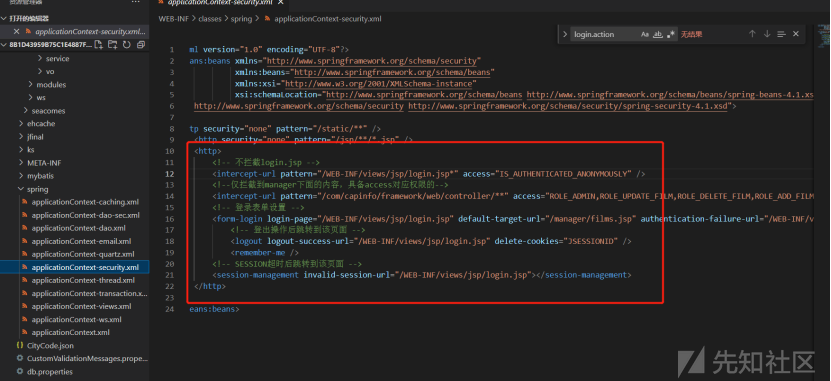Expand the replace field in find widget
The height and width of the screenshot is (381, 831).
coord(564,34)
